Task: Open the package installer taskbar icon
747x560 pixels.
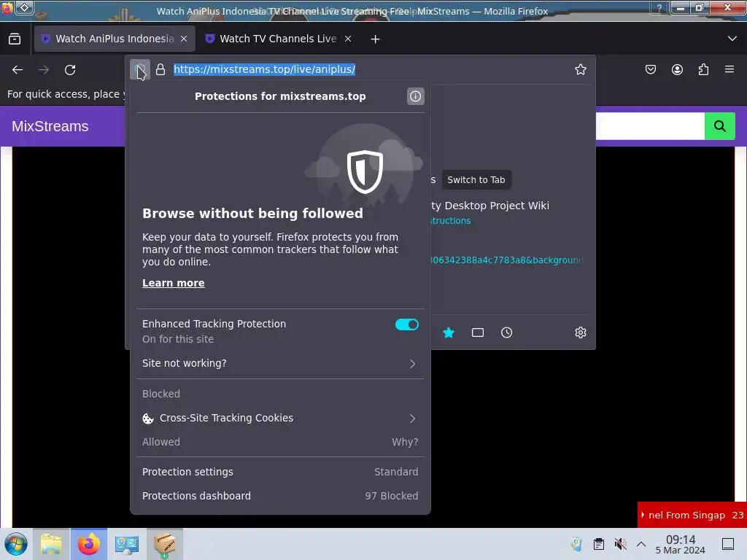Action: point(165,544)
